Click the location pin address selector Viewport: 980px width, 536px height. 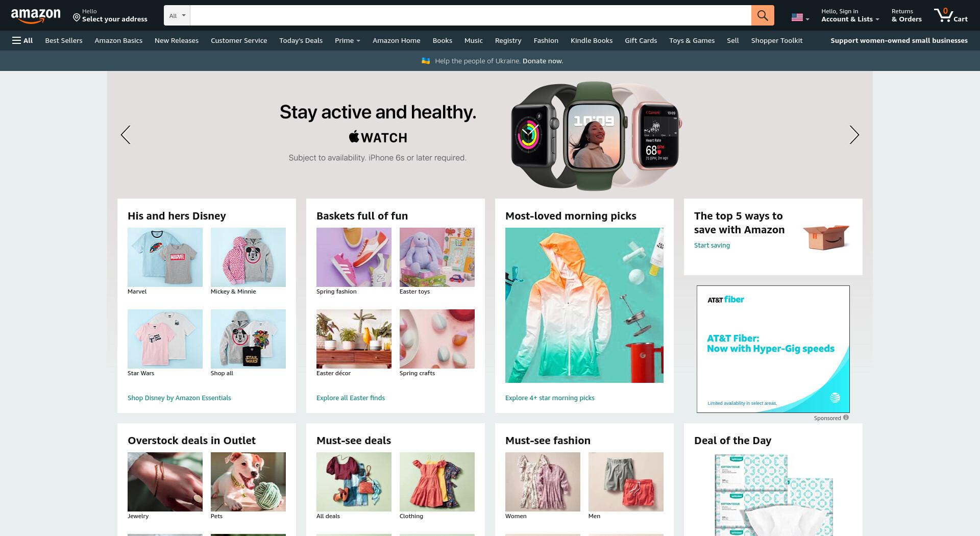click(110, 15)
